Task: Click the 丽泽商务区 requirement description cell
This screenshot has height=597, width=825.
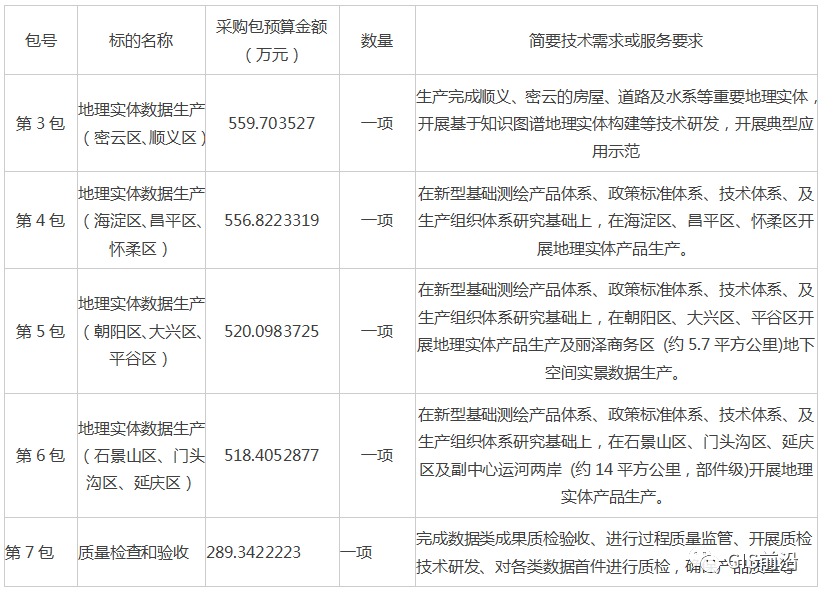Action: (x=616, y=331)
